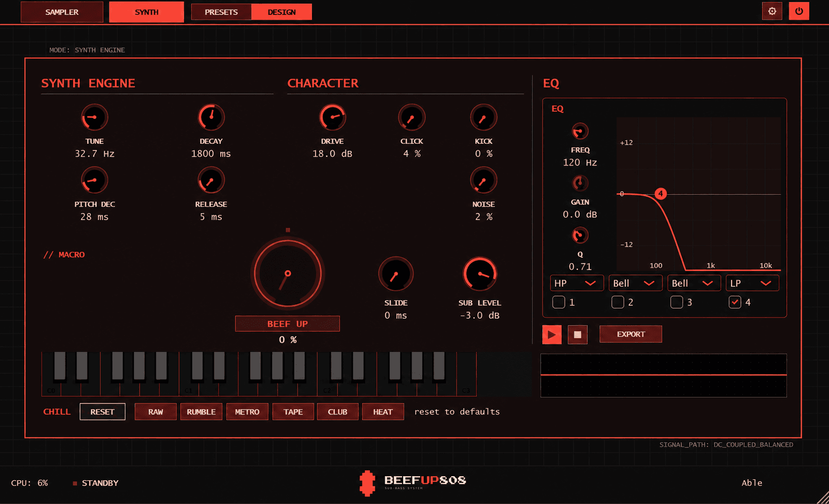Click the SUB LEVEL value -3.0 dB
Image resolution: width=829 pixels, height=504 pixels.
click(480, 315)
